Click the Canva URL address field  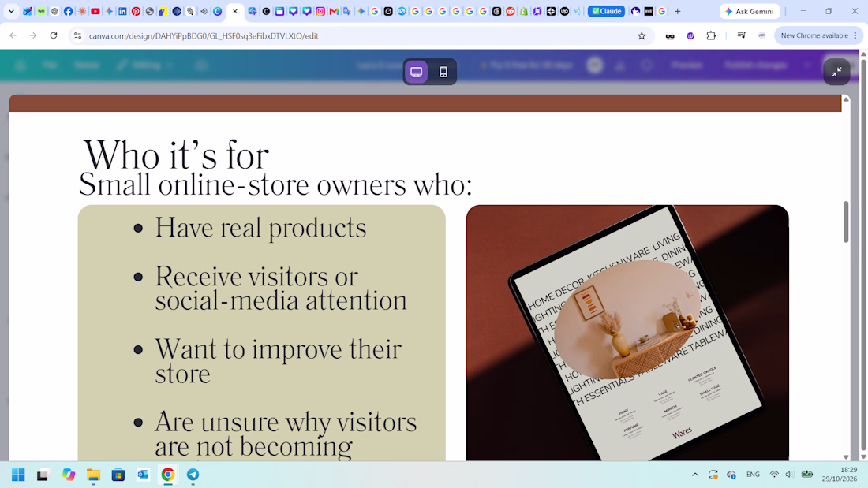tap(360, 36)
